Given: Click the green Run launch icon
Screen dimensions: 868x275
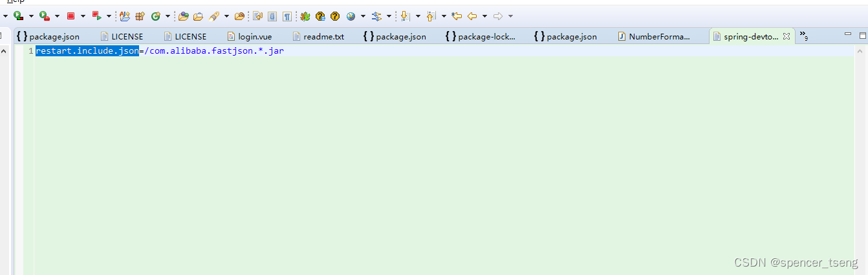Looking at the screenshot, I should click(x=18, y=16).
